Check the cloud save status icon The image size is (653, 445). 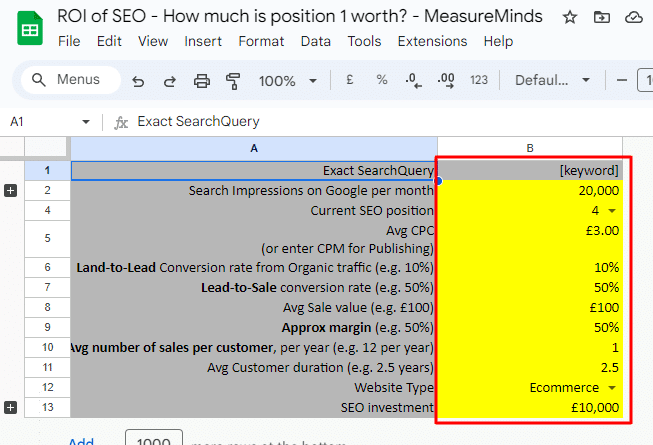tap(633, 17)
